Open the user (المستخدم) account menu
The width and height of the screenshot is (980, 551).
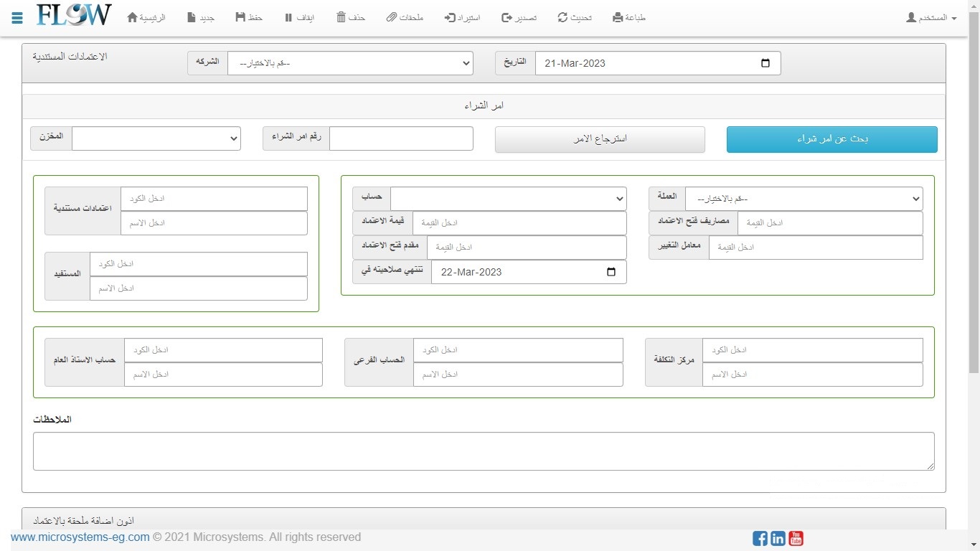pos(931,17)
